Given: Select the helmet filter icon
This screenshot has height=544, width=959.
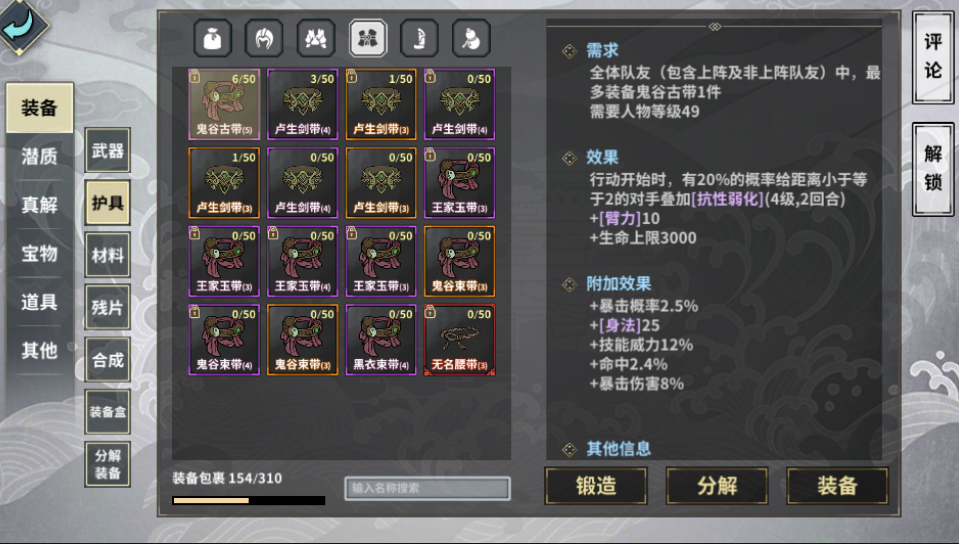Looking at the screenshot, I should [264, 38].
